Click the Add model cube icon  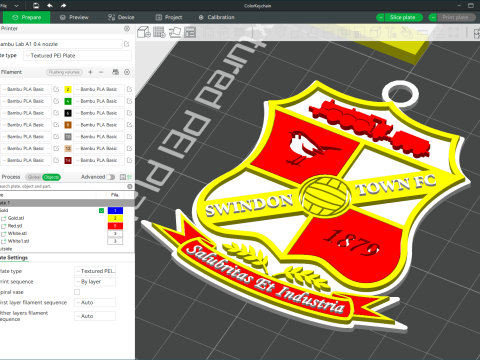pyautogui.click(x=144, y=32)
